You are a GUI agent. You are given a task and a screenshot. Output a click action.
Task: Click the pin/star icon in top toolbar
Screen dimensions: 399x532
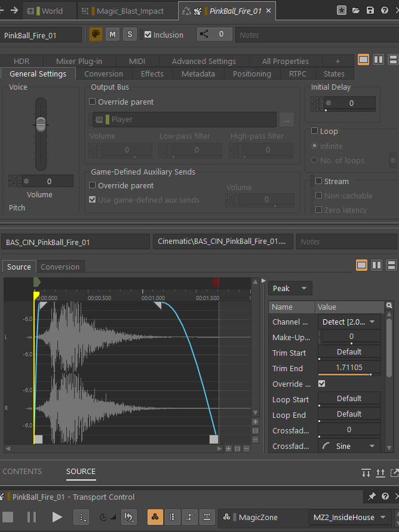(342, 11)
